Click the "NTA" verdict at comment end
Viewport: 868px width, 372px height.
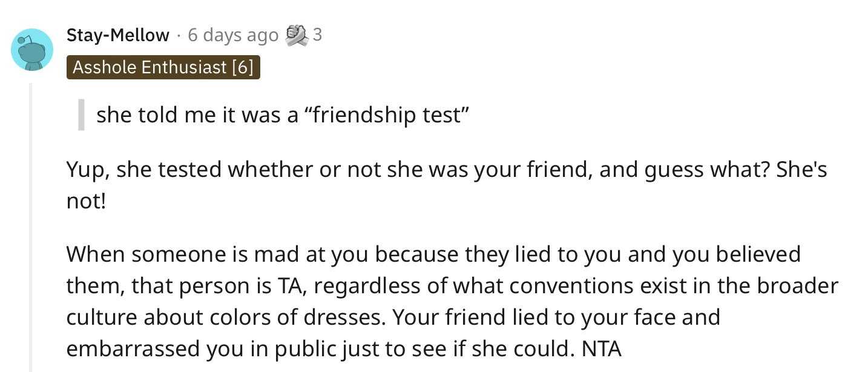pyautogui.click(x=602, y=349)
